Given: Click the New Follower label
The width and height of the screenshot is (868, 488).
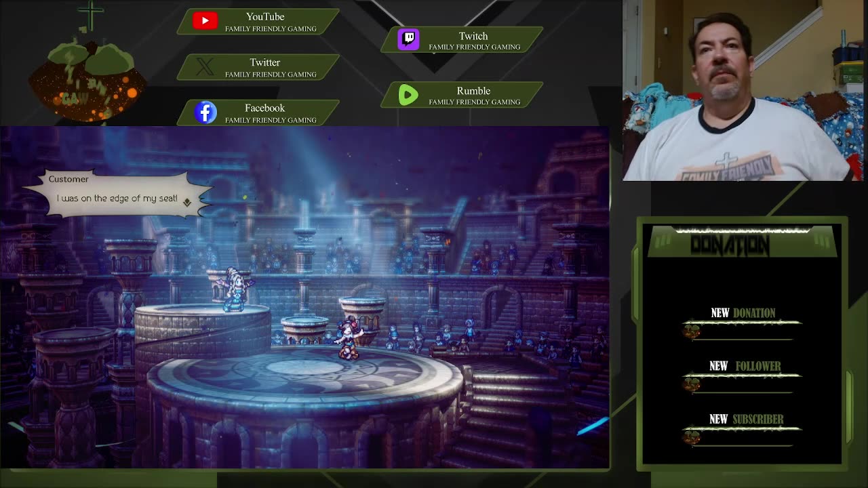Looking at the screenshot, I should coord(745,366).
